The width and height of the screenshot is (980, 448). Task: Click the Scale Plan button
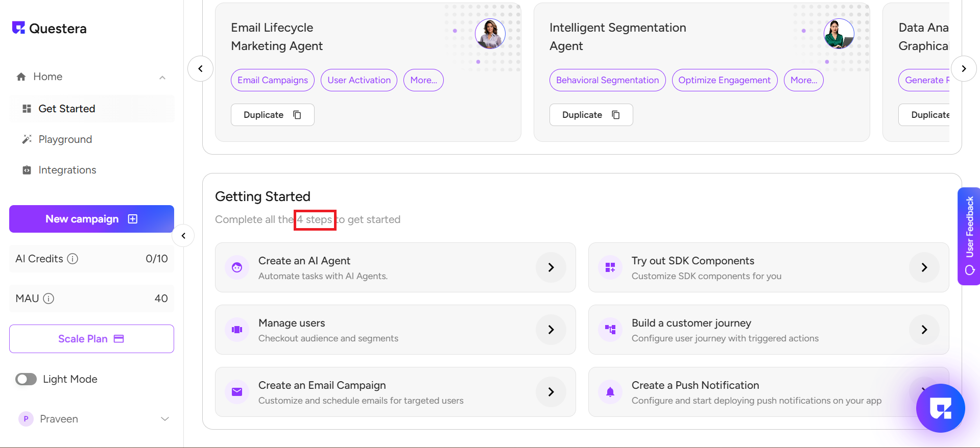[x=91, y=339]
